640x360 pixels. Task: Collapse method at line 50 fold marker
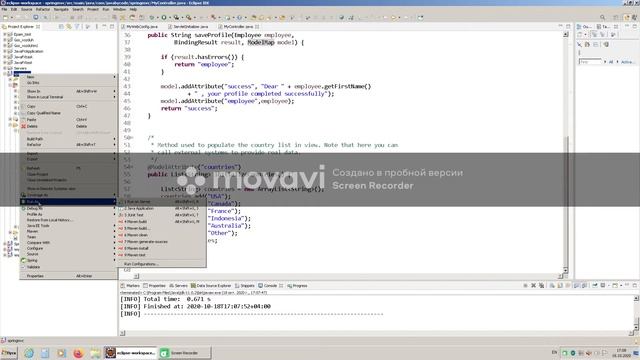[131, 138]
